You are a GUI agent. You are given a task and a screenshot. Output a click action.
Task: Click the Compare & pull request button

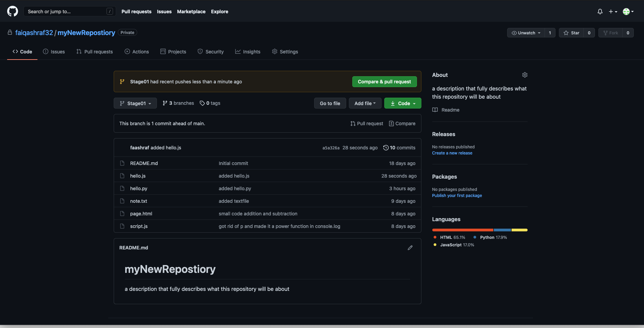click(x=385, y=82)
